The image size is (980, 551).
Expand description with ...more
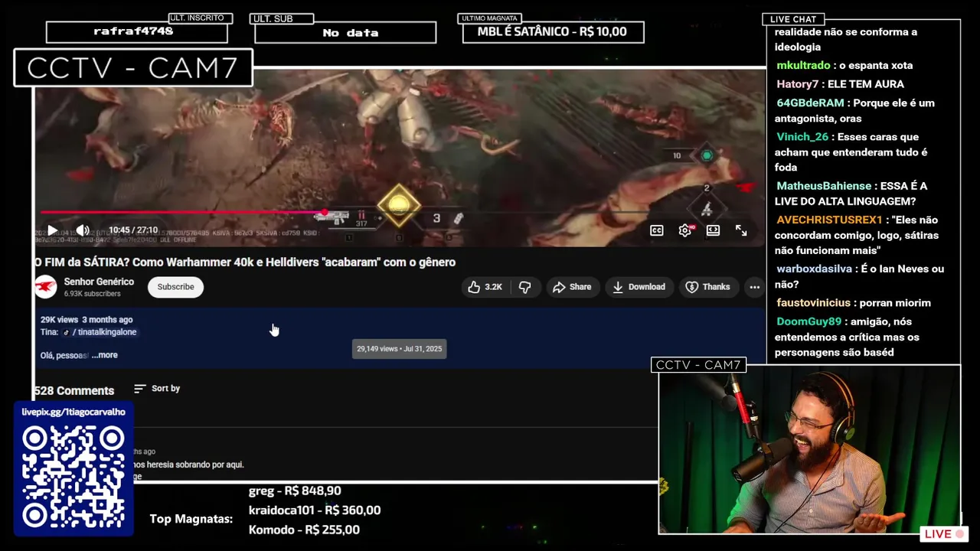tap(105, 355)
